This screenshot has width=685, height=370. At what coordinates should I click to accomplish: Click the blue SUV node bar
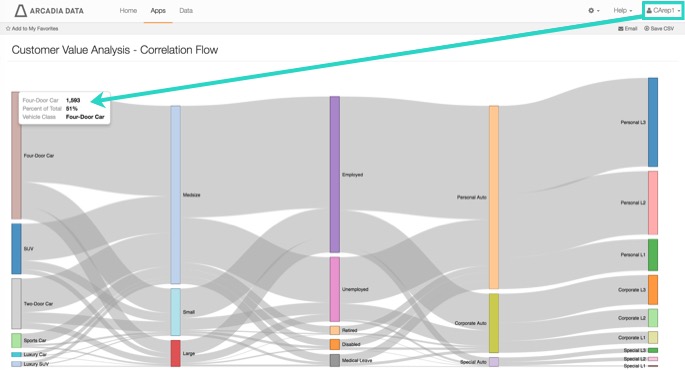pyautogui.click(x=16, y=249)
